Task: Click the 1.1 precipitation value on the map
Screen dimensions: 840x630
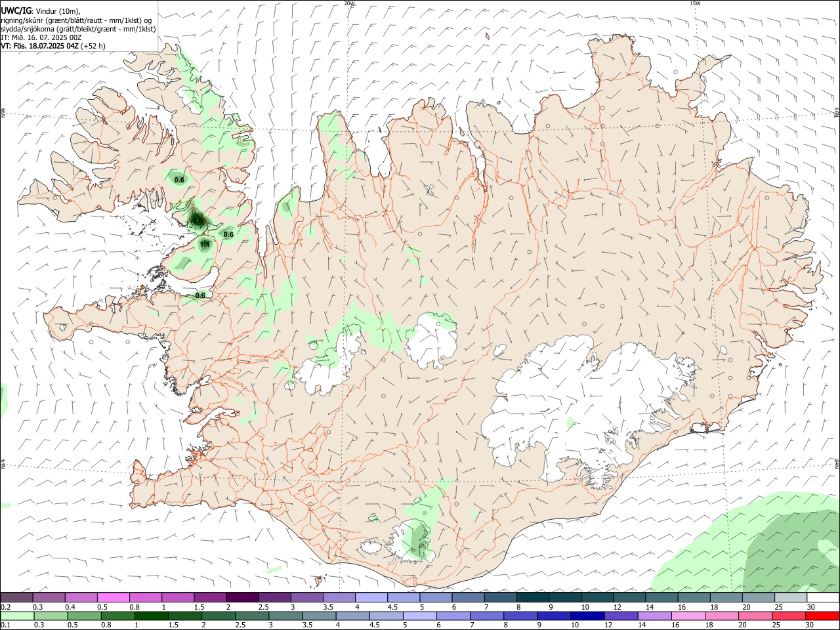Action: point(205,244)
